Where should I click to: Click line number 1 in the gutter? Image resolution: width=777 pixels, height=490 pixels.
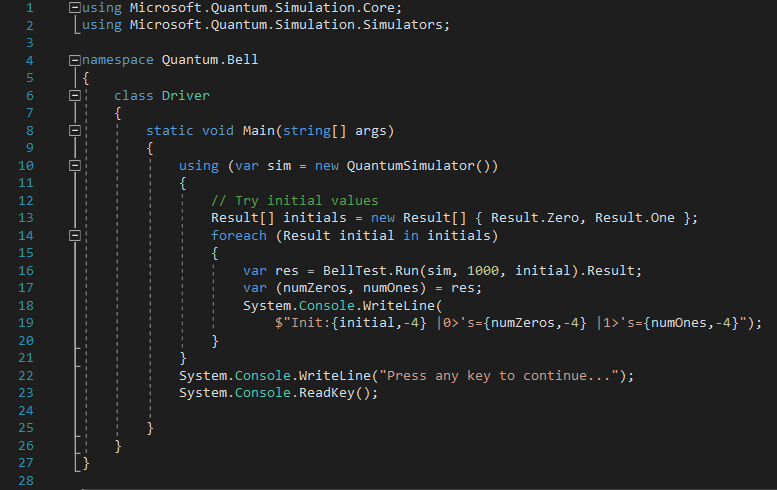(30, 8)
